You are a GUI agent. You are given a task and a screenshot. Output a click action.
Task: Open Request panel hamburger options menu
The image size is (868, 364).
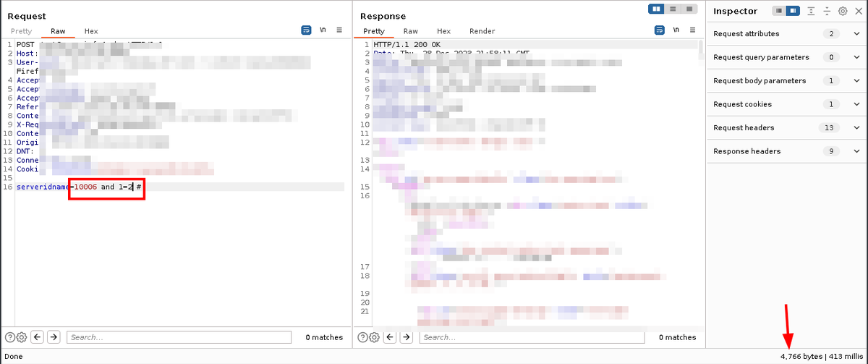(339, 30)
